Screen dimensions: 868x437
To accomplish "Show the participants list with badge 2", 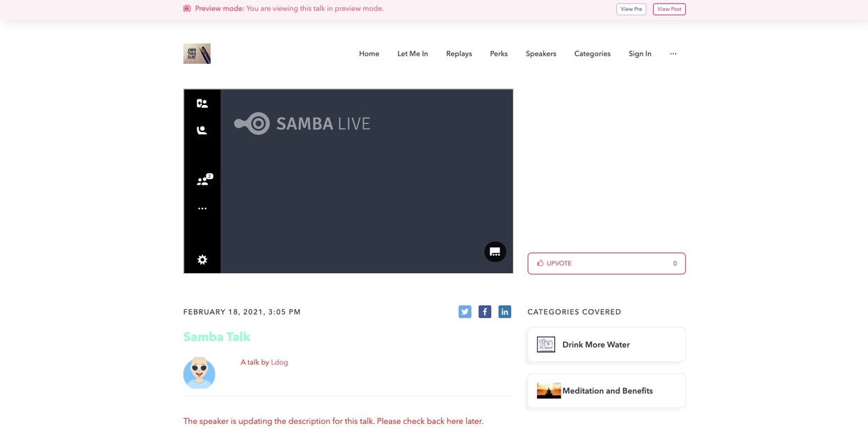I will click(203, 180).
